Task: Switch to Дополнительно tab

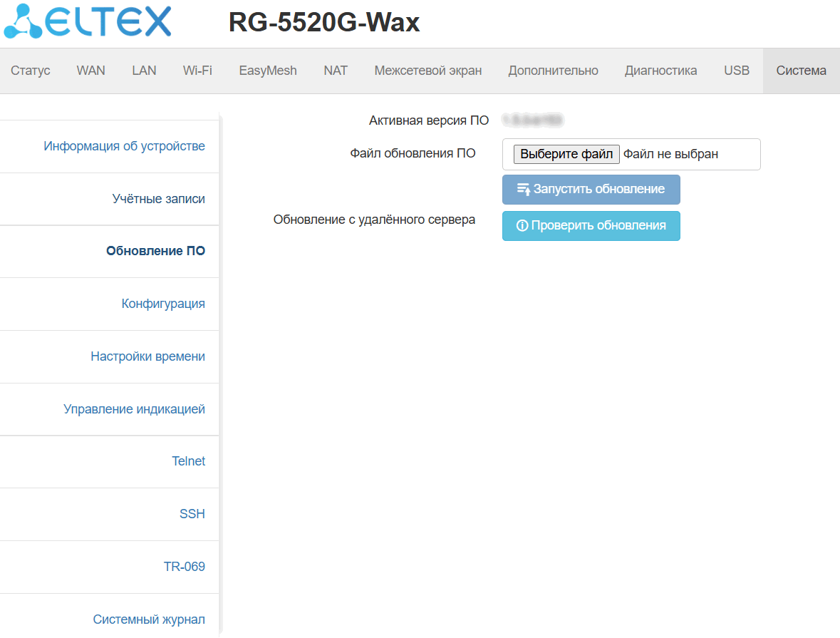Action: (554, 71)
